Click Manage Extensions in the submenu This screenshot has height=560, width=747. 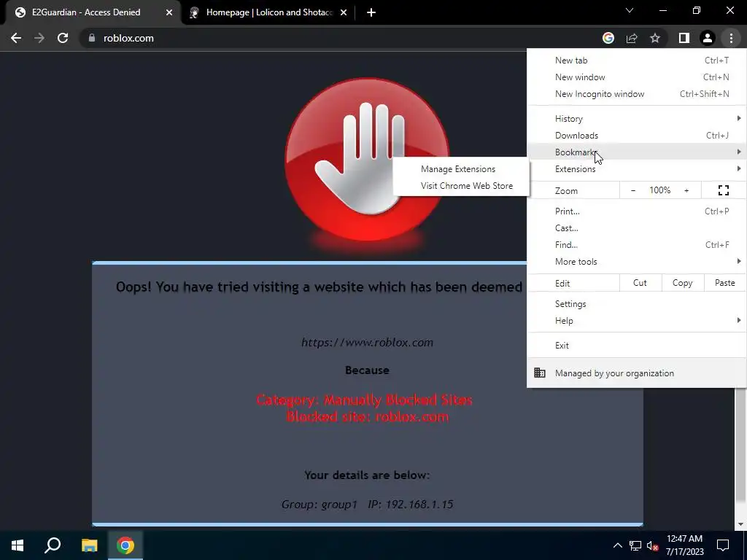coord(461,169)
